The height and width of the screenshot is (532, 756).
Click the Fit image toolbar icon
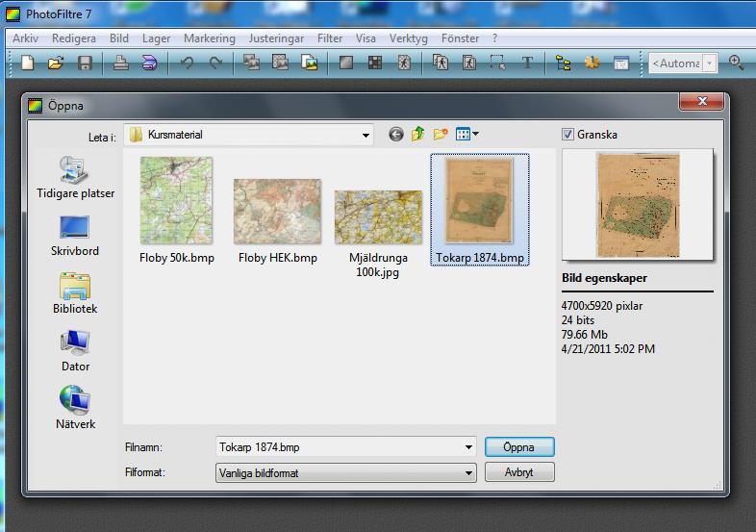click(309, 63)
